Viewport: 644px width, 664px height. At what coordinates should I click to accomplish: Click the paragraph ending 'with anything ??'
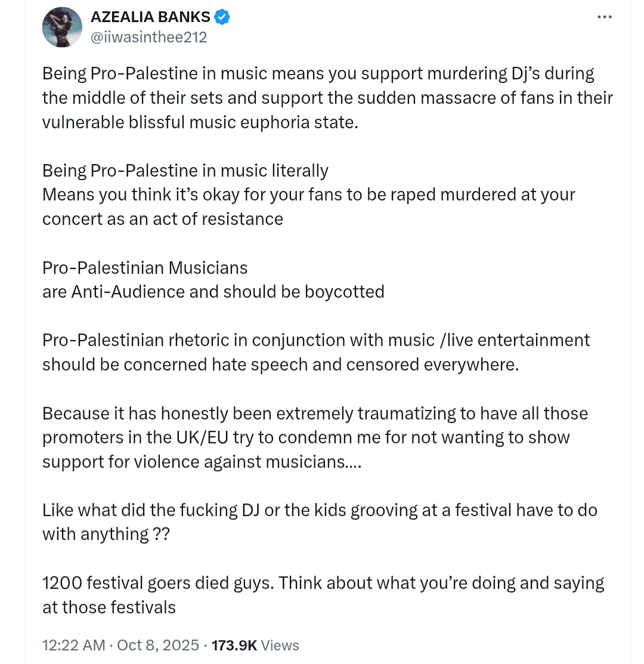click(320, 522)
